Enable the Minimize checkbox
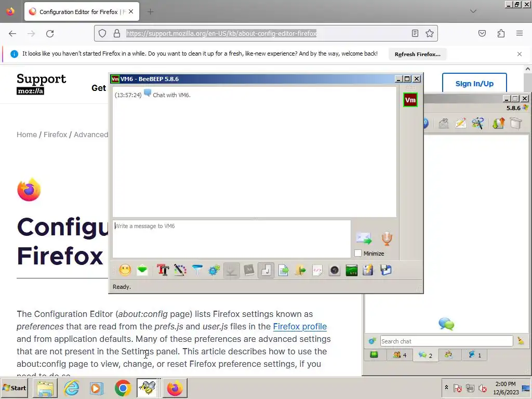Image resolution: width=532 pixels, height=399 pixels. (x=358, y=253)
